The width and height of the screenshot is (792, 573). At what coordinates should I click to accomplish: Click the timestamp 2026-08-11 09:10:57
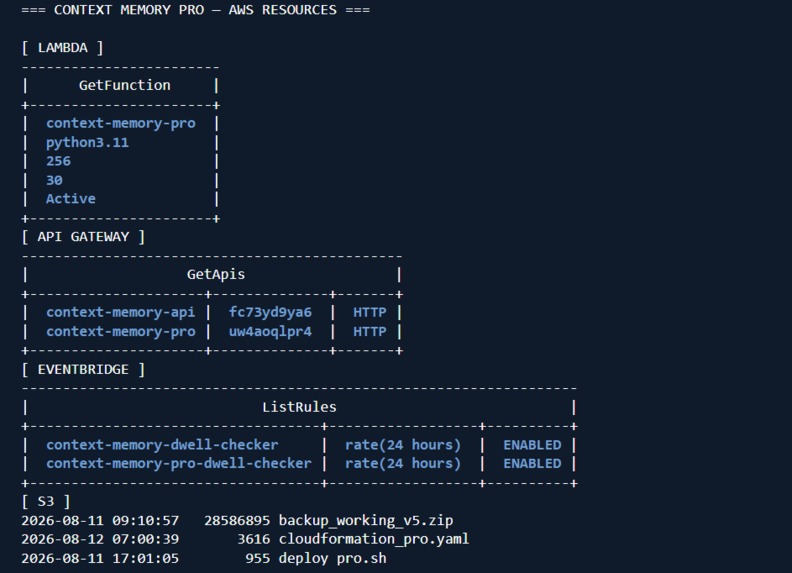(100, 520)
